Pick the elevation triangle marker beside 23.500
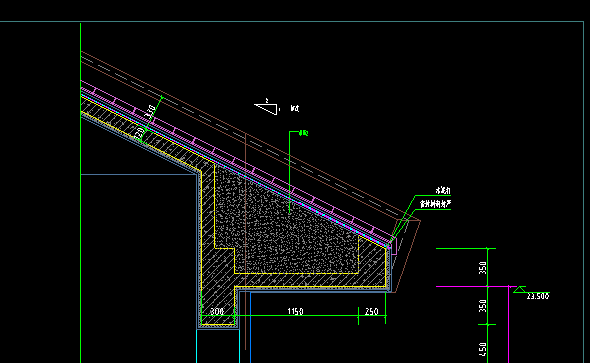 point(520,289)
